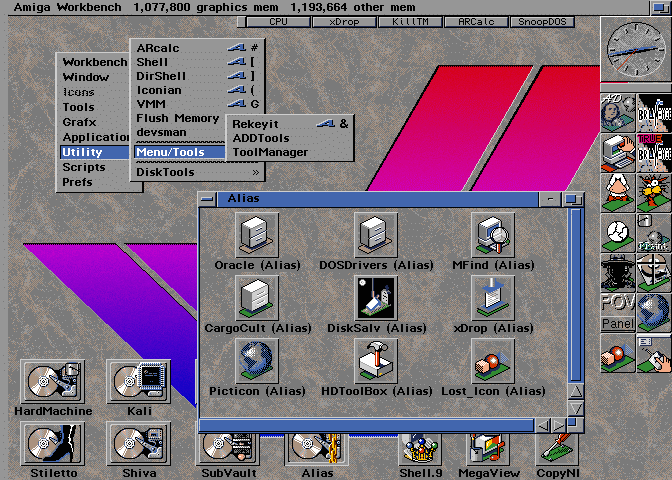Choose ToolManager from the Menu/Tools submenu
Viewport: 672px width, 480px height.
coord(290,153)
